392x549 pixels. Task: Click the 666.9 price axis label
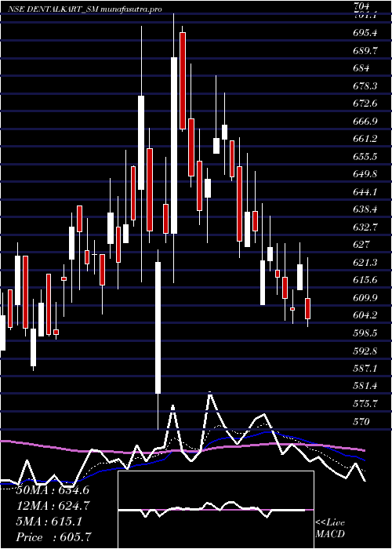pos(365,122)
